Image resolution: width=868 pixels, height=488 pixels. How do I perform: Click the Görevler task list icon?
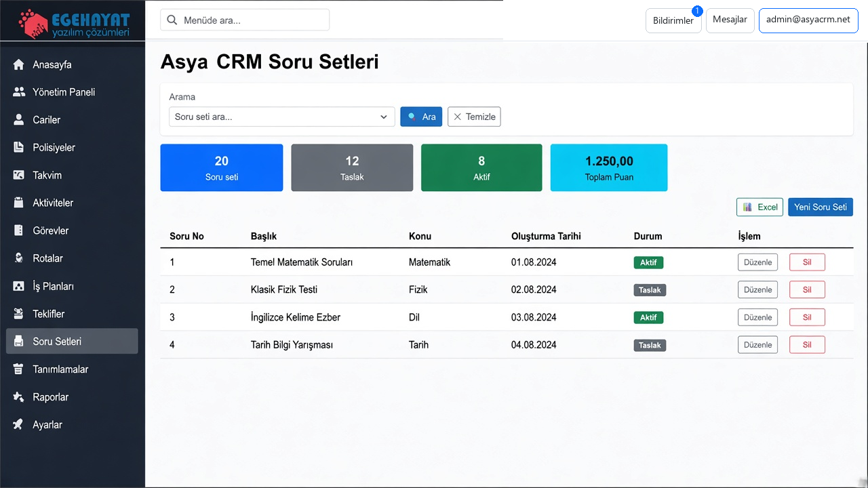tap(19, 230)
